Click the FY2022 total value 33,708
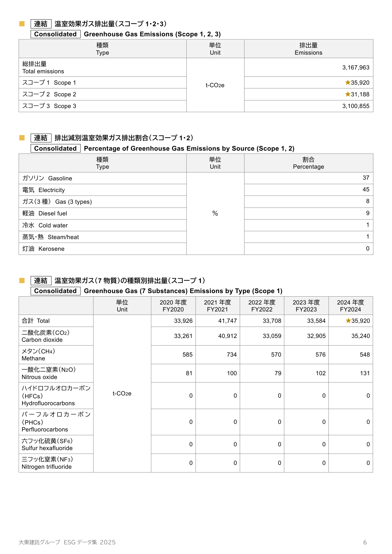Image resolution: width=392 pixels, height=554 pixels. (272, 321)
